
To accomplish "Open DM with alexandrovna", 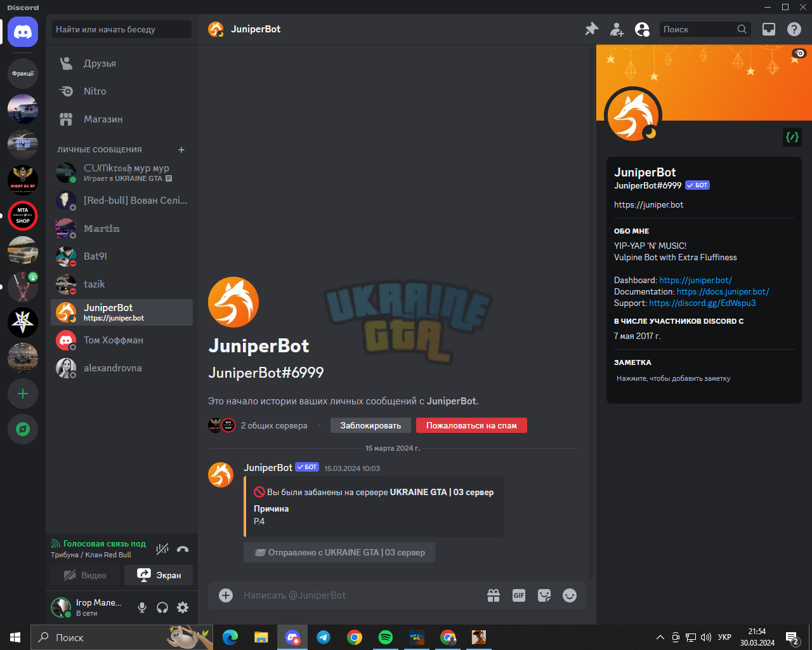I will pyautogui.click(x=122, y=368).
